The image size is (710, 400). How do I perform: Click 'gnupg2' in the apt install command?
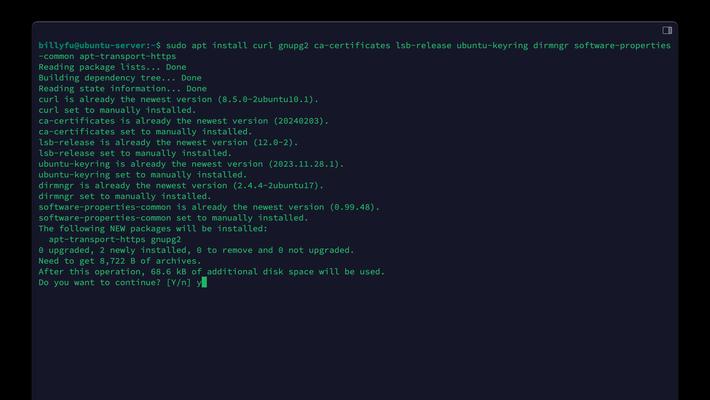tap(293, 45)
